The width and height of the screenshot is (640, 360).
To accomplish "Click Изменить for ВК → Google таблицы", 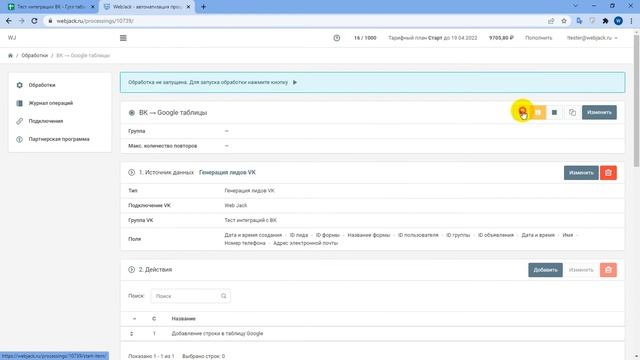I will click(x=599, y=112).
